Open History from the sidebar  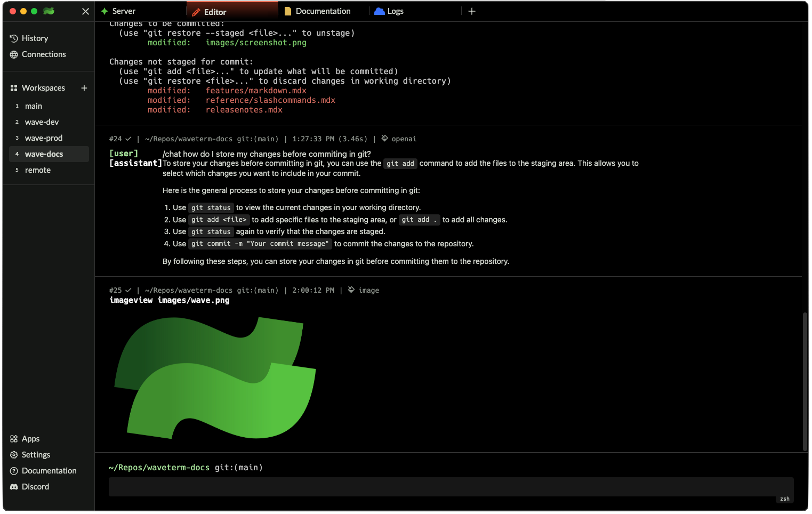(x=35, y=38)
